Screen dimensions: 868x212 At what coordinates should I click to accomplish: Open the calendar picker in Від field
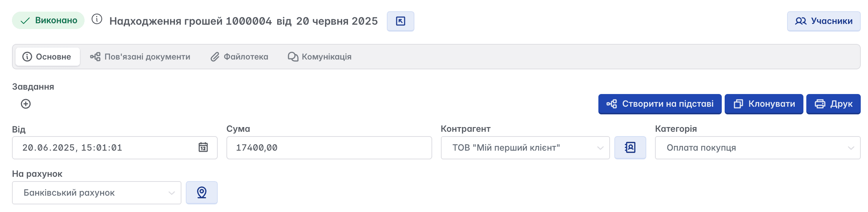click(x=203, y=147)
